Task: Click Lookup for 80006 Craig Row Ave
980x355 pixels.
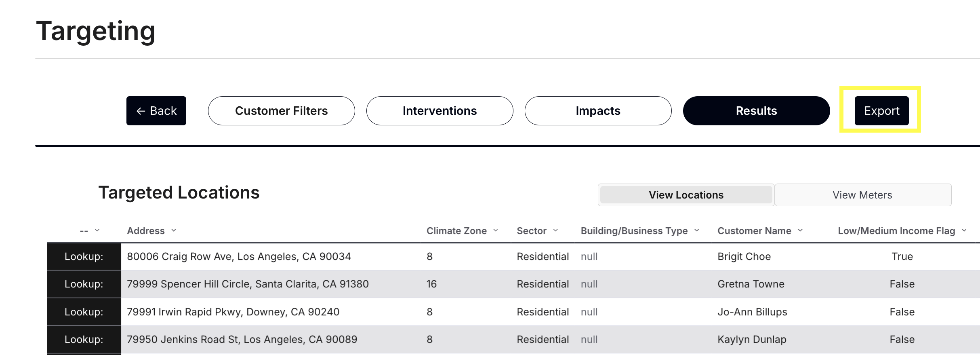Action: (84, 256)
